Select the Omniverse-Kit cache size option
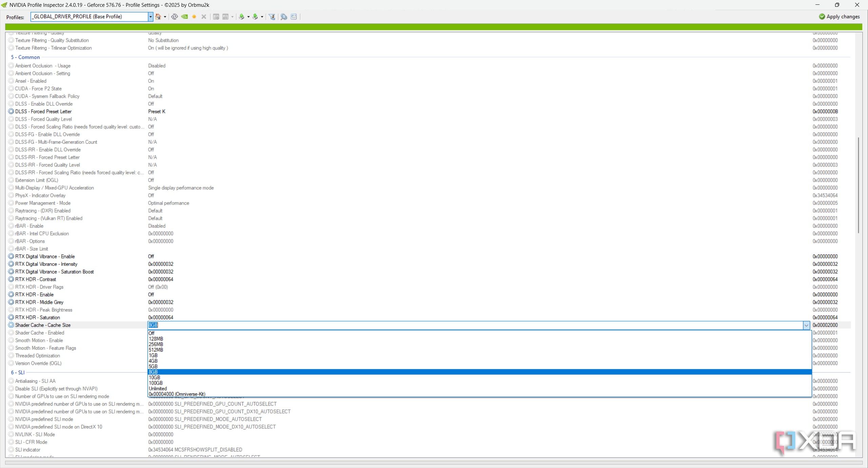868x468 pixels. (479, 394)
